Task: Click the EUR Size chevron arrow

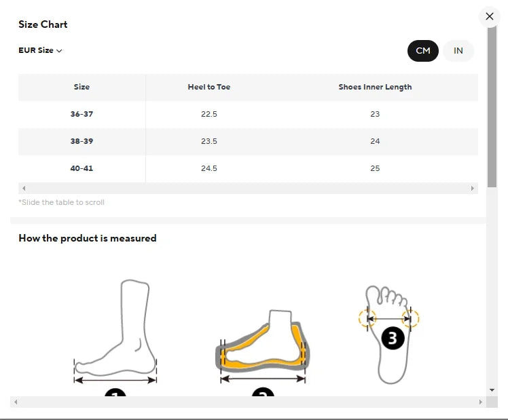Action: (x=60, y=51)
